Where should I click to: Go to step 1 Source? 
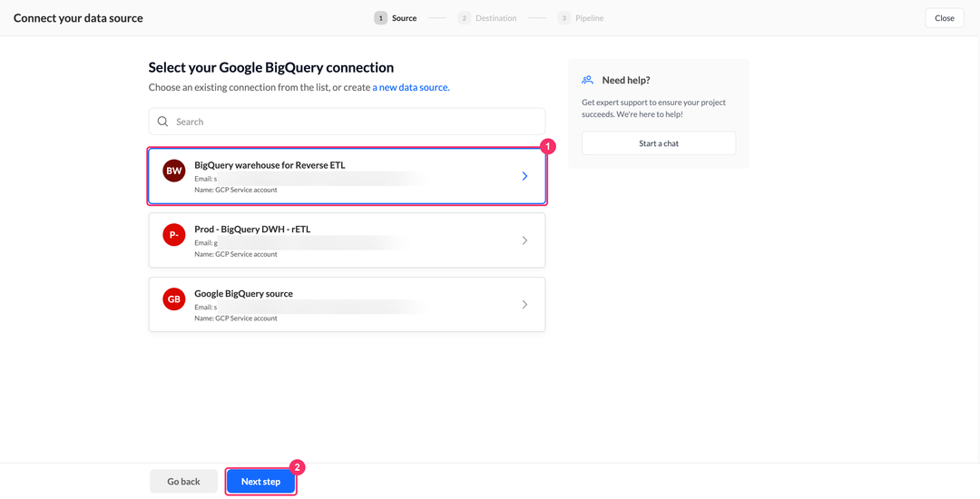point(396,18)
